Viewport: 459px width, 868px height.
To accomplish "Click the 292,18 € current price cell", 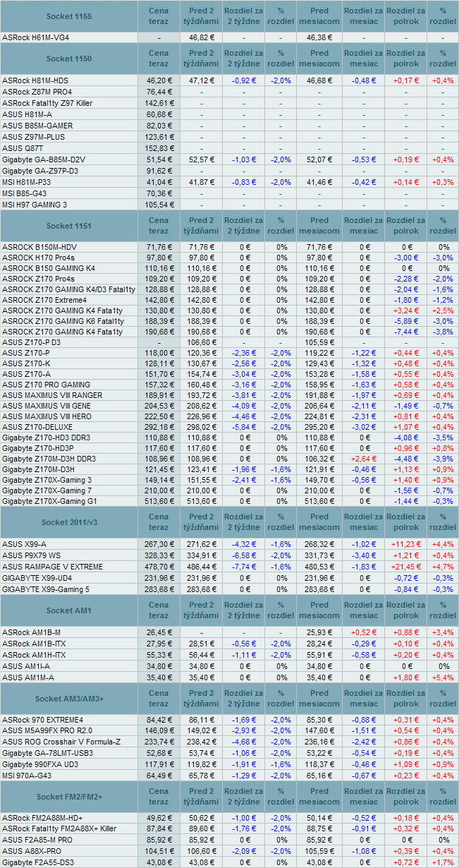I will point(159,428).
